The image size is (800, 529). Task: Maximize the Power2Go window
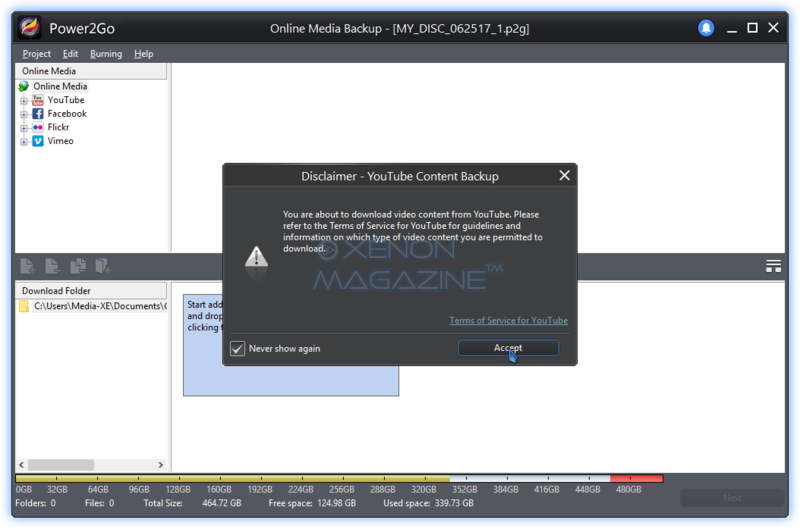[752, 28]
